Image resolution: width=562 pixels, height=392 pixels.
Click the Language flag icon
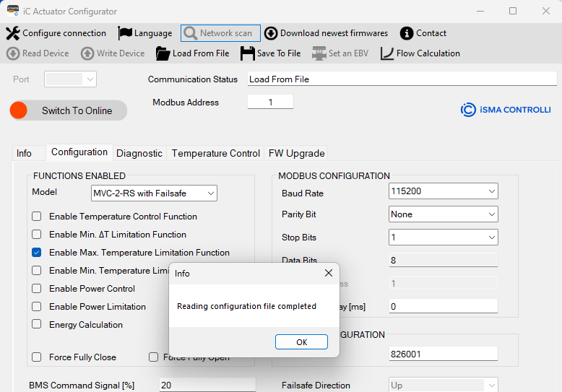(125, 33)
